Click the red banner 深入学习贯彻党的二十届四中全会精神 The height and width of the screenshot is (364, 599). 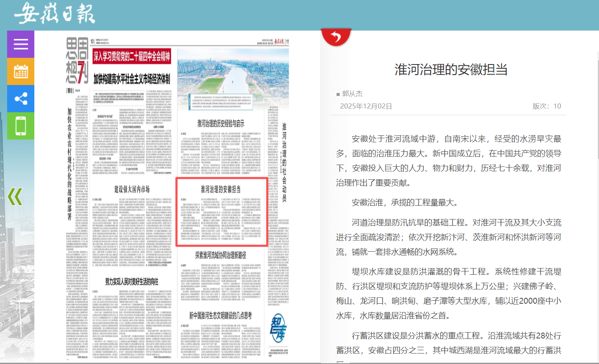pyautogui.click(x=132, y=57)
